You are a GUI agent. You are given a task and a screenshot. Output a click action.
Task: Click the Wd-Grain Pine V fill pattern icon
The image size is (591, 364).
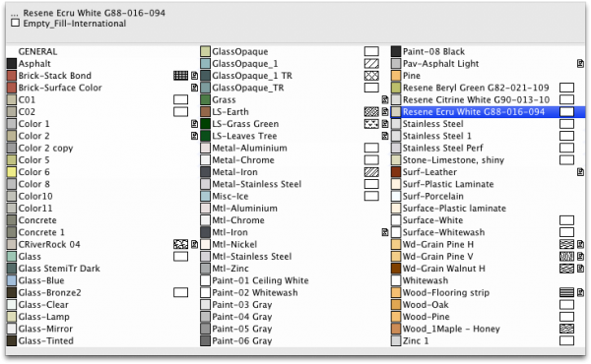(567, 257)
